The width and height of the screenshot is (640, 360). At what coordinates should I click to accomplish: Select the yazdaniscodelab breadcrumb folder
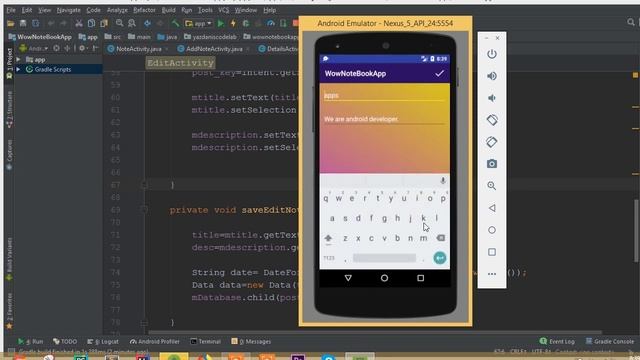pyautogui.click(x=210, y=37)
